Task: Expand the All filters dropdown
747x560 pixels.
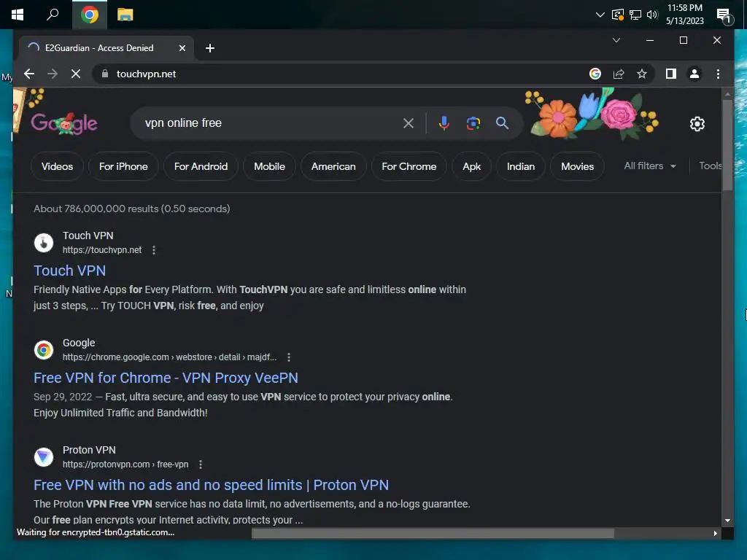Action: point(650,166)
